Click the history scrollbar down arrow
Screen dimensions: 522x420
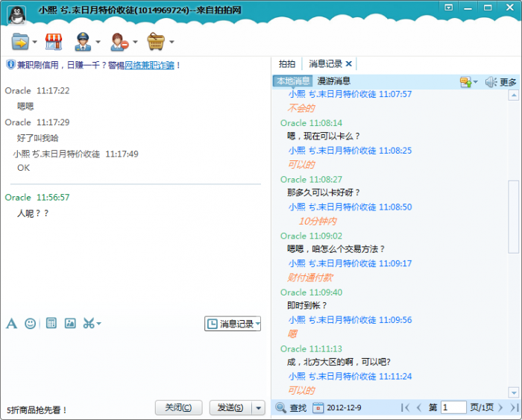[x=514, y=393]
